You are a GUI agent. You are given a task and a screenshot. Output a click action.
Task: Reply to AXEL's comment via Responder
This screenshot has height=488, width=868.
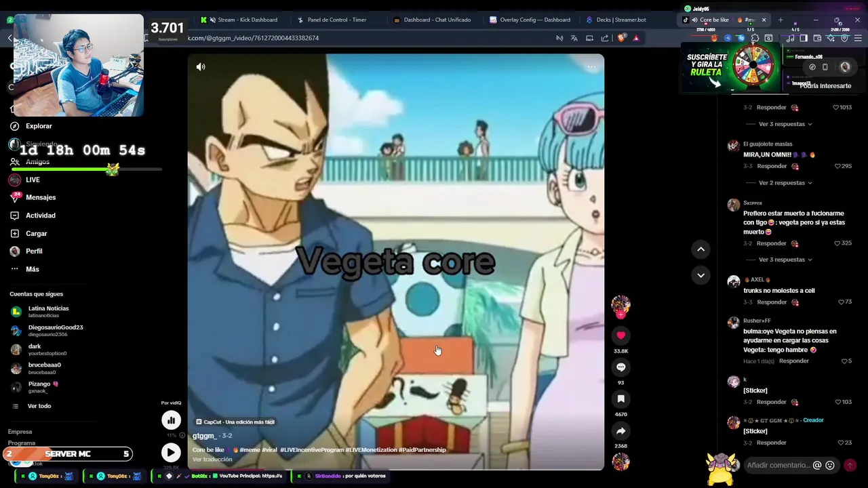772,302
